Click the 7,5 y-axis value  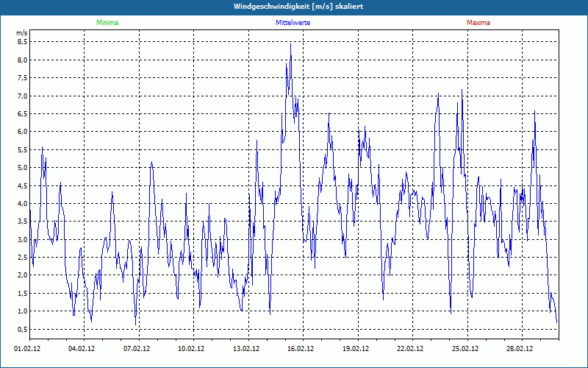23,78
